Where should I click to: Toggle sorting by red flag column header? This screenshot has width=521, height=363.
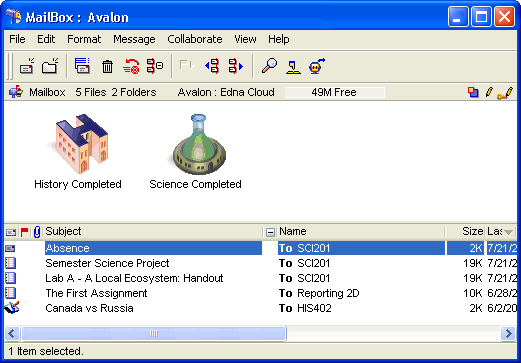[x=24, y=232]
